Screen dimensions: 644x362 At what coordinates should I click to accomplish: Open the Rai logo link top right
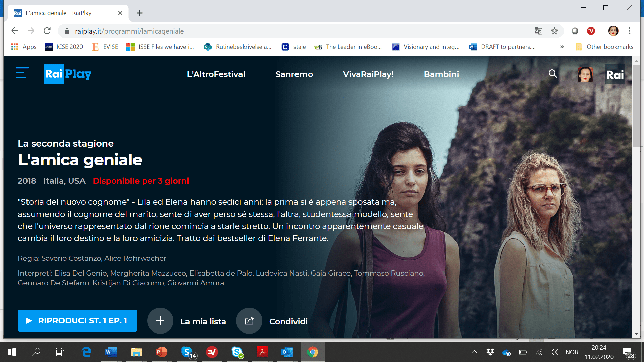pos(615,75)
